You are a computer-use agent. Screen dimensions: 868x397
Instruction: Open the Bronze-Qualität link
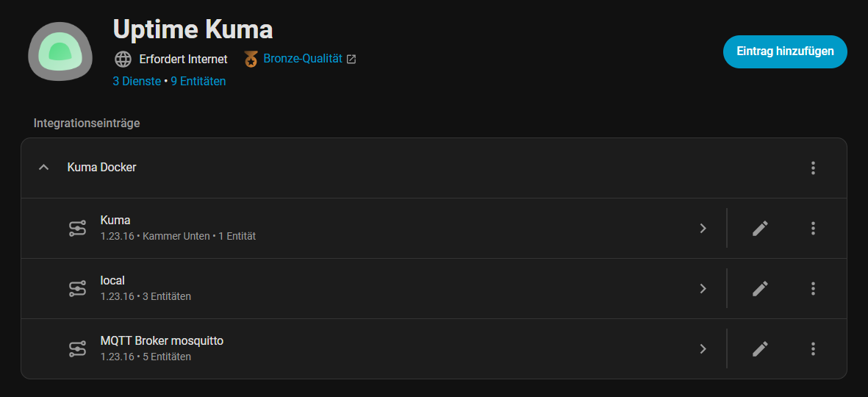click(x=302, y=59)
